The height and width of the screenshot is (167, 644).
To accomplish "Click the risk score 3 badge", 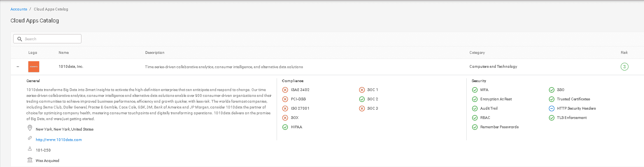I will coord(624,67).
